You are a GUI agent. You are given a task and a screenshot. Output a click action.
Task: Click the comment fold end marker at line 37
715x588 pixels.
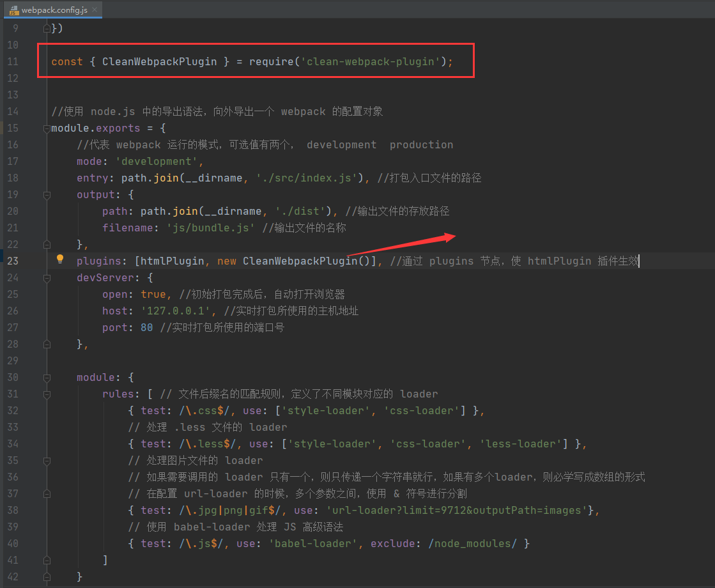(47, 494)
